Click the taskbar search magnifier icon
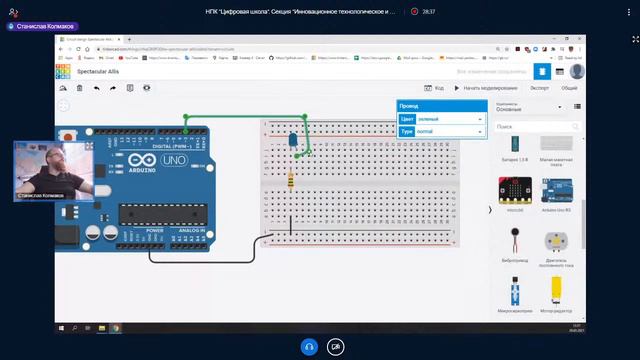The width and height of the screenshot is (640, 360). coord(75,328)
